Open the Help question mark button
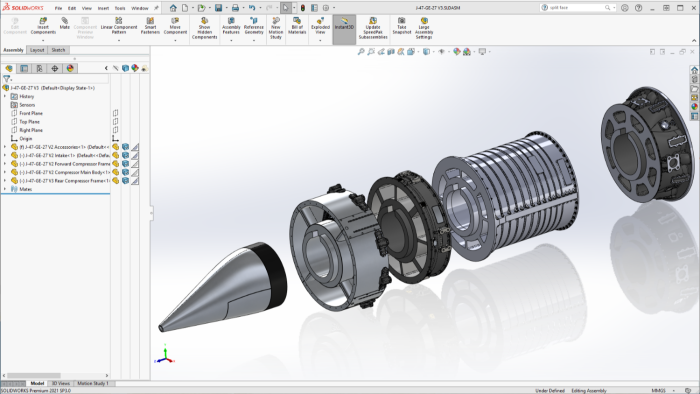 coord(638,8)
